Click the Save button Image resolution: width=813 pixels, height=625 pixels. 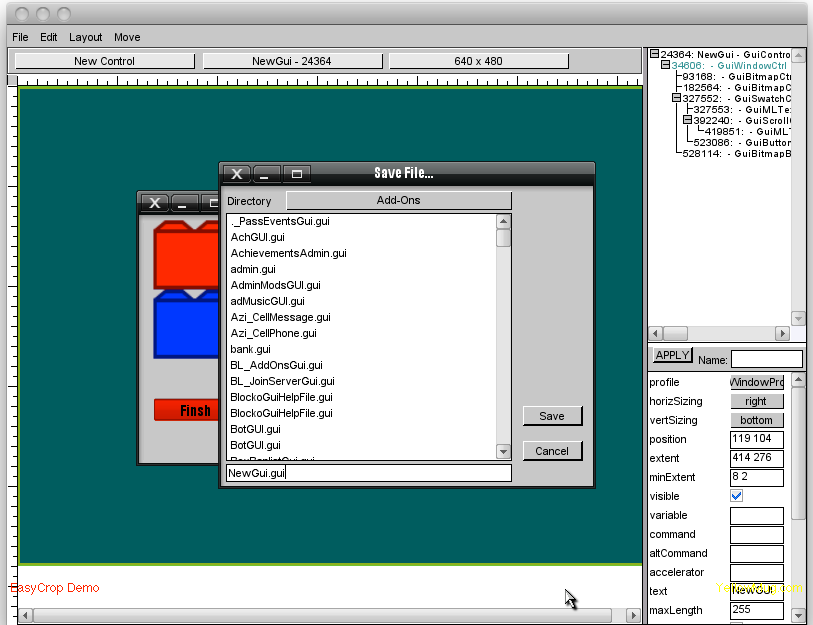pos(552,416)
